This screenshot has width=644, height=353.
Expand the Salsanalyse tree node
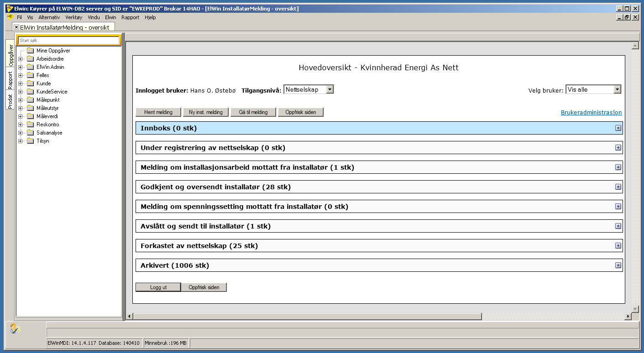coord(21,133)
